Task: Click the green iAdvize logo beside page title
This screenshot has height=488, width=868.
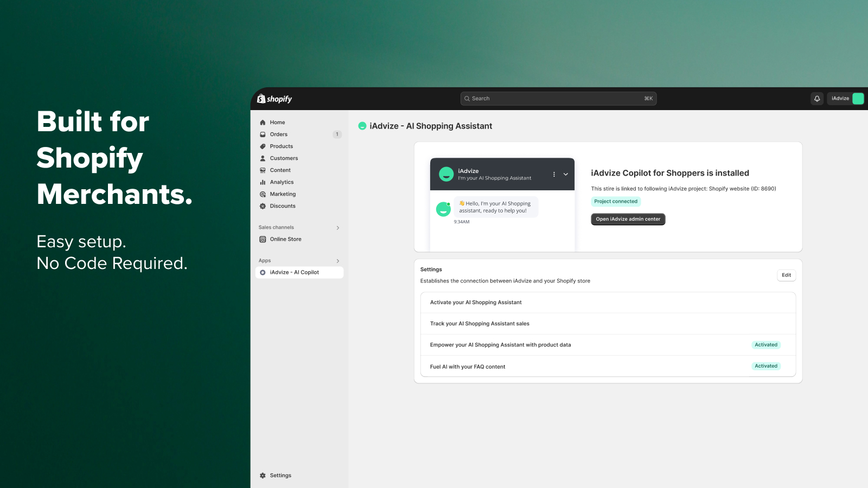Action: point(362,126)
